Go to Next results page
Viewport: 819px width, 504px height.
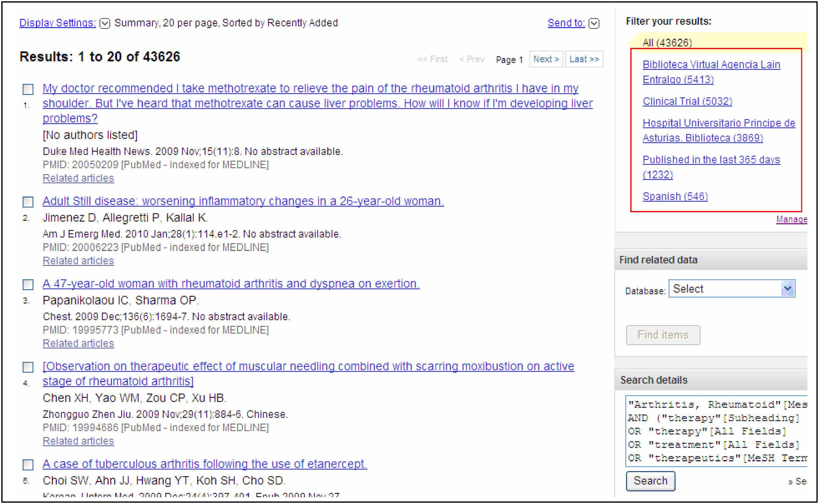pos(546,59)
